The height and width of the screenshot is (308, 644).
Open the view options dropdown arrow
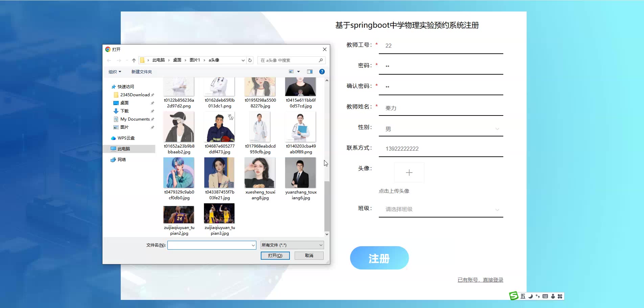(x=298, y=72)
